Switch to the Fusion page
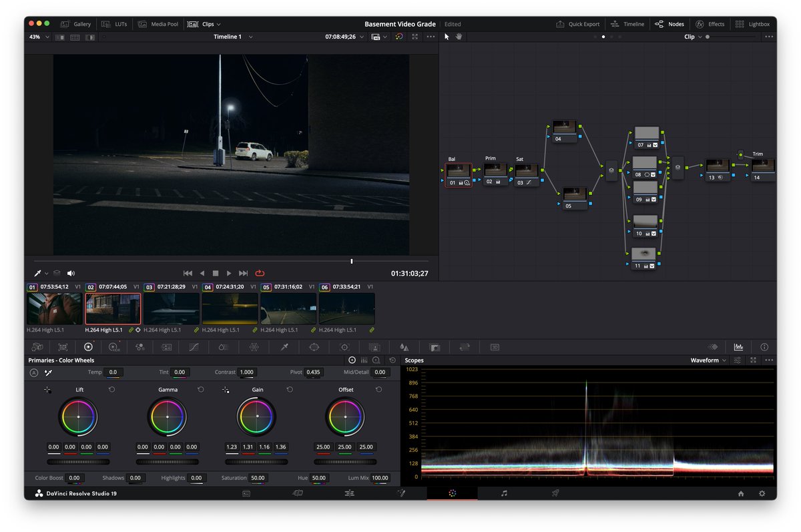Image resolution: width=801 pixels, height=532 pixels. click(401, 493)
